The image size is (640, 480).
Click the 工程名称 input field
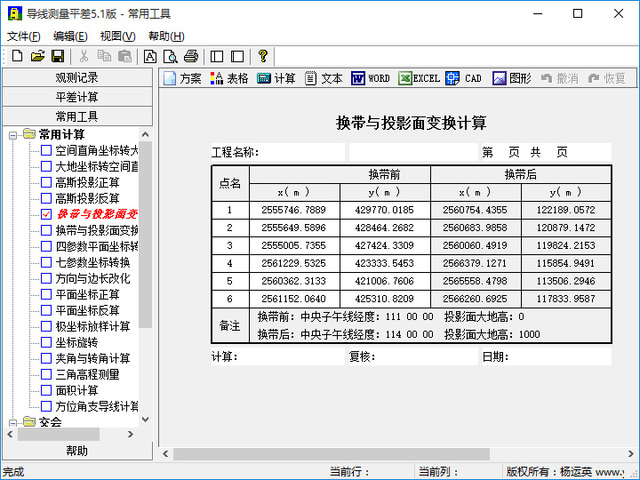[413, 152]
